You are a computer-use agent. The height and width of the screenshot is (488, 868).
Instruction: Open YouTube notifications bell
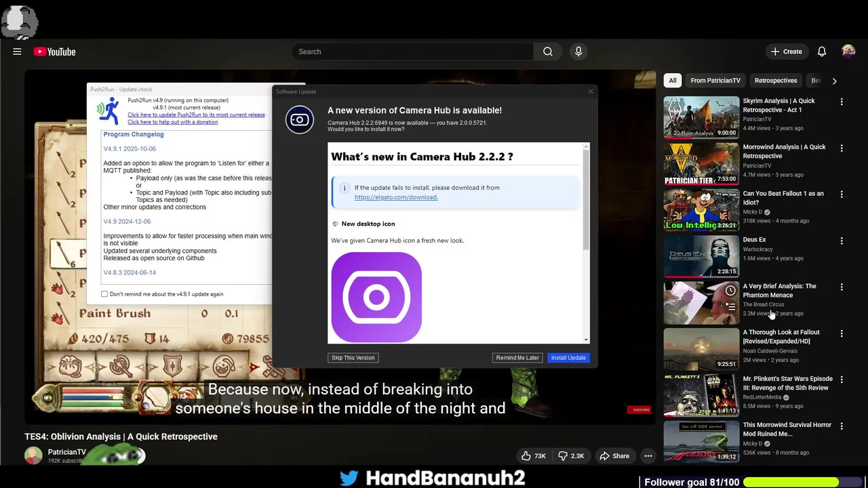821,52
